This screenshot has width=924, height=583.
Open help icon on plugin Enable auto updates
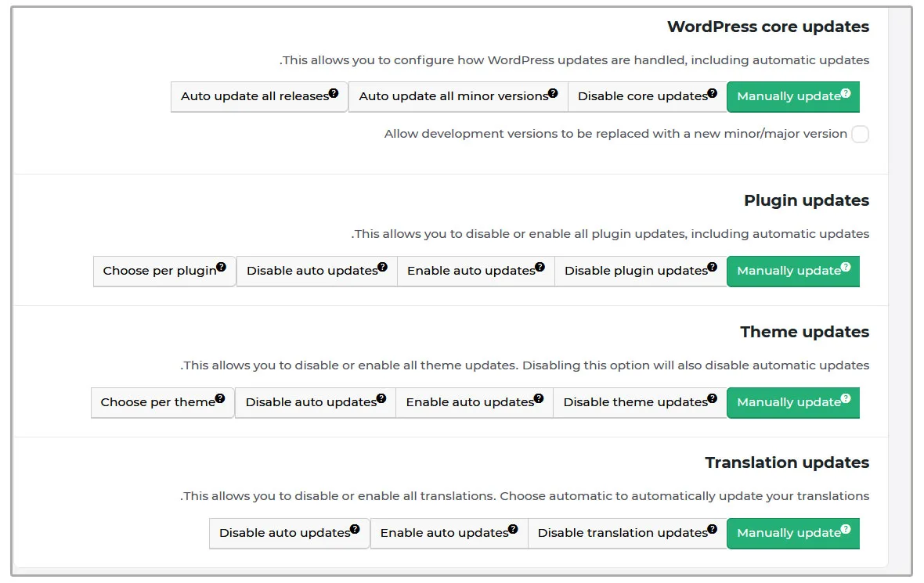[540, 267]
